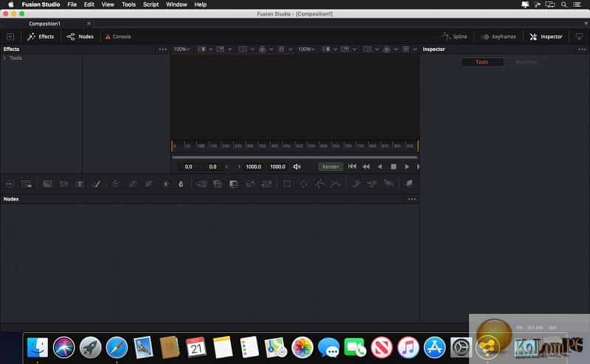Open Effects panel three-dot options menu
Viewport: 590px width, 364px height.
pos(162,49)
